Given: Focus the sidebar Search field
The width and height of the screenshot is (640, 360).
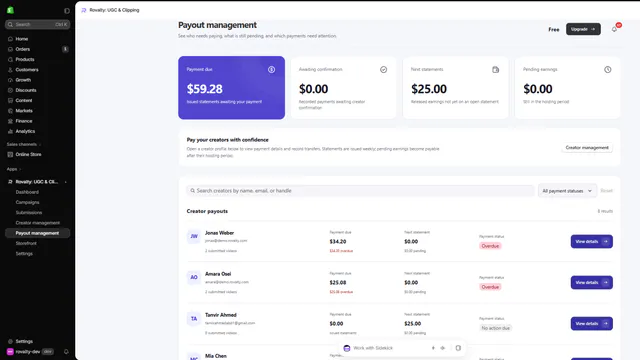Looking at the screenshot, I should click(x=37, y=24).
